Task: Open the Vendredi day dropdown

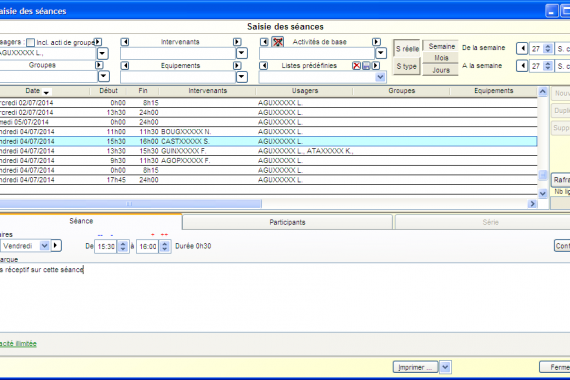Action: pyautogui.click(x=44, y=246)
